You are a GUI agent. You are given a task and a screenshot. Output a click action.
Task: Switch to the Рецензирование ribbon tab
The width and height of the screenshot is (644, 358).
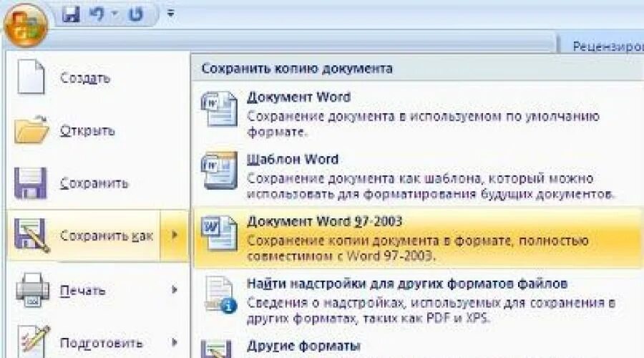[608, 47]
